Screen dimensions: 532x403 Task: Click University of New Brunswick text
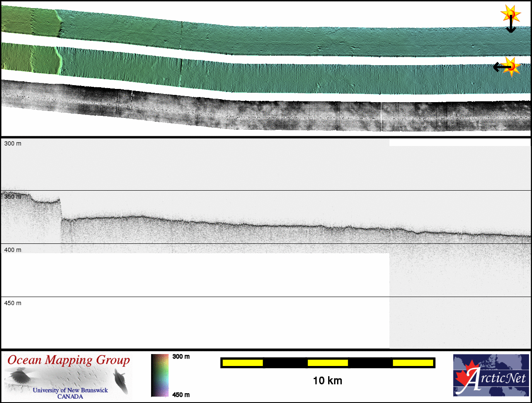(x=70, y=390)
